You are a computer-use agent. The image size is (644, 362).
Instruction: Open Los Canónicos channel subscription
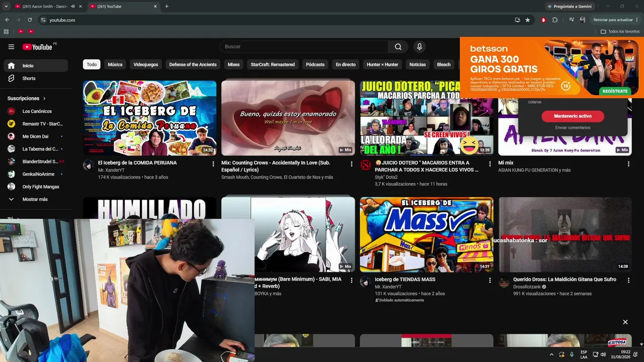(x=36, y=111)
